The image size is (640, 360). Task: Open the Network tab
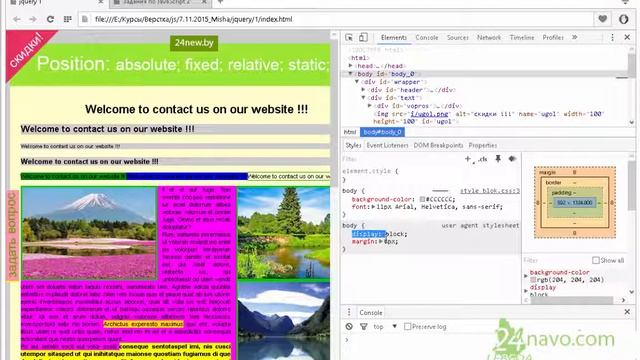489,38
